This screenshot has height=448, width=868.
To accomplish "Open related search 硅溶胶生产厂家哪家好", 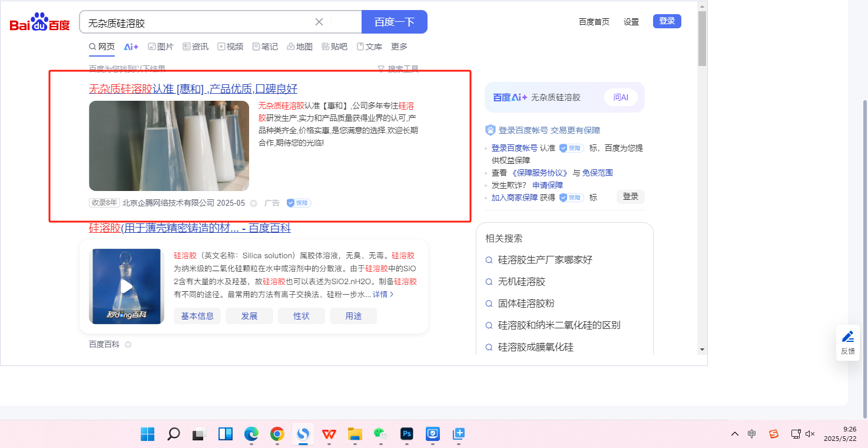I will (x=545, y=260).
